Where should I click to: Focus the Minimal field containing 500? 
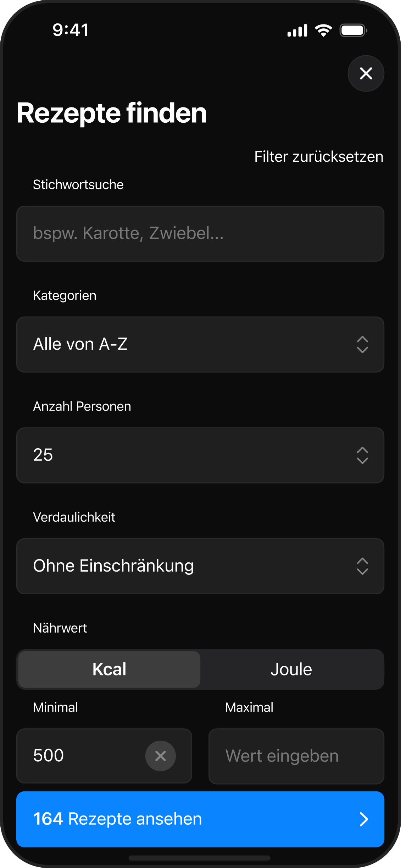tap(82, 756)
